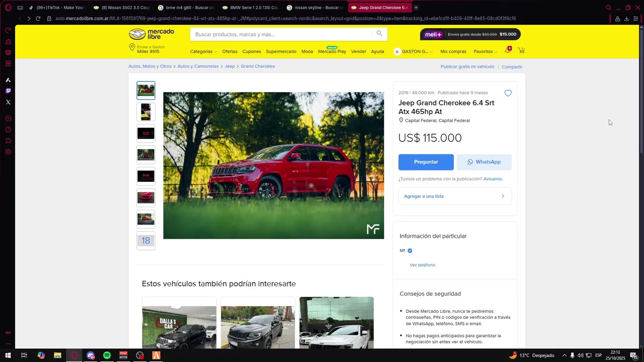Open the browser tab search icon

(608, 8)
